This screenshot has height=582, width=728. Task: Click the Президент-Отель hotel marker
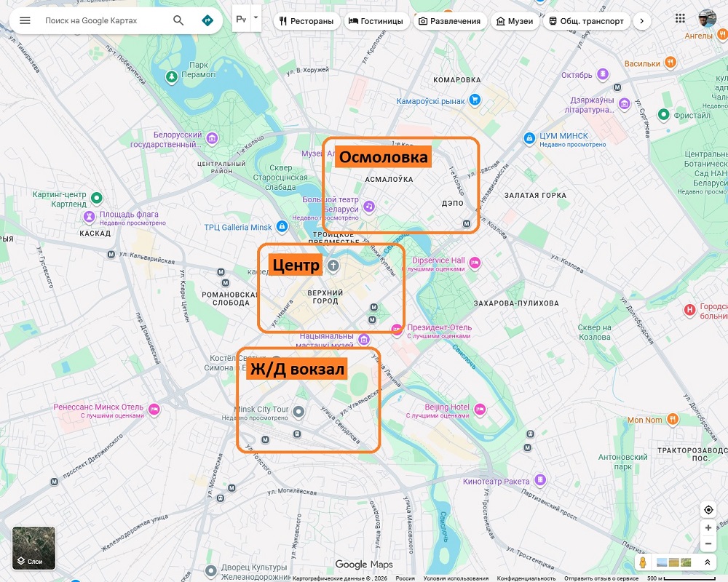(397, 329)
